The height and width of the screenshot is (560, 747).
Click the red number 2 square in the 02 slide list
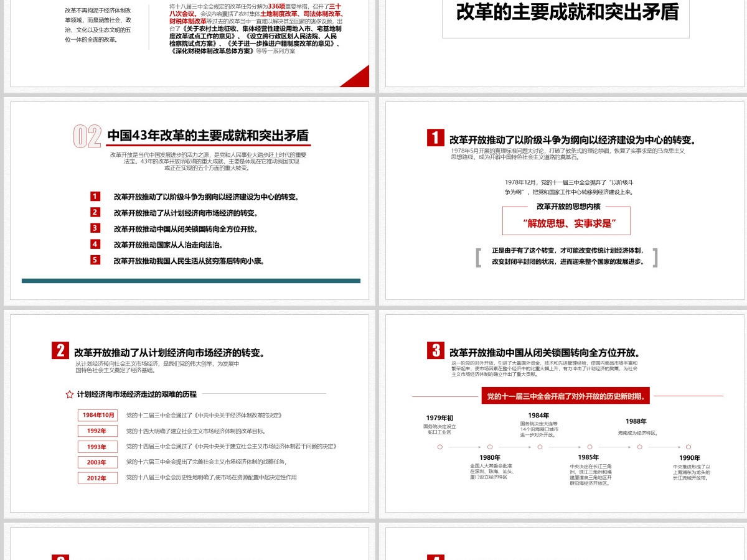click(x=95, y=212)
